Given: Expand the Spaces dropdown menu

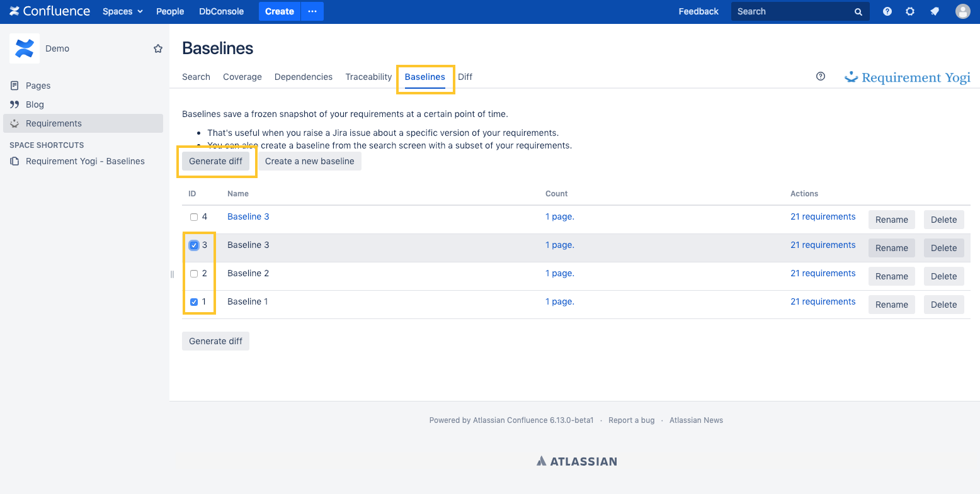Looking at the screenshot, I should point(123,11).
